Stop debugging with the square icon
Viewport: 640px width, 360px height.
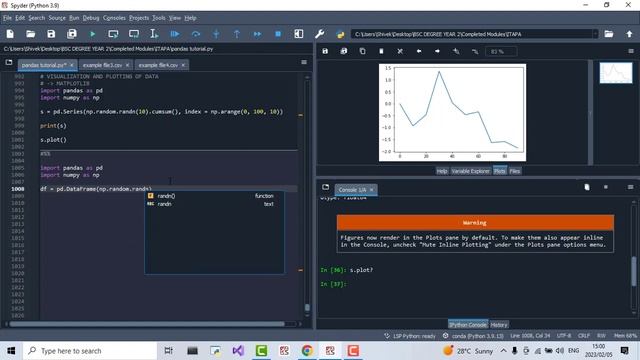pyautogui.click(x=278, y=34)
